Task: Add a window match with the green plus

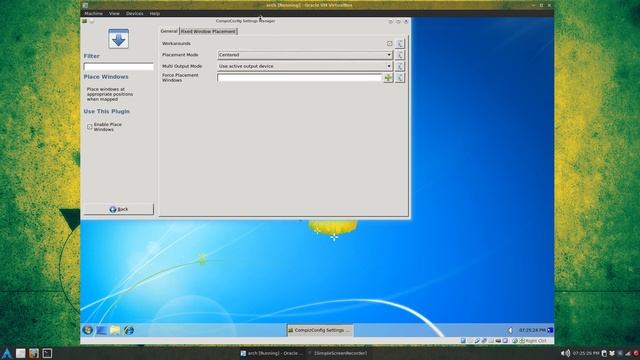Action: click(388, 78)
